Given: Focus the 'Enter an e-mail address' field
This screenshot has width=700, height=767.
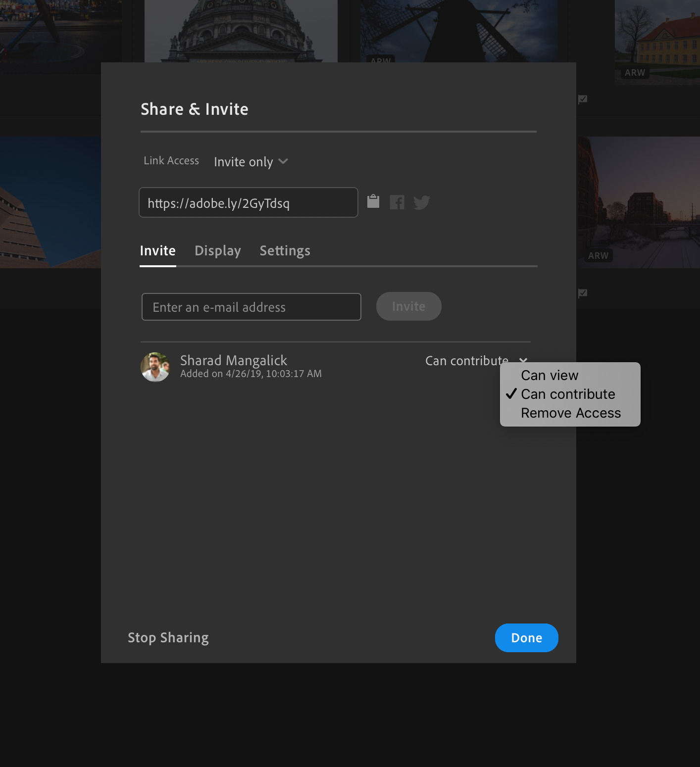Looking at the screenshot, I should (251, 307).
